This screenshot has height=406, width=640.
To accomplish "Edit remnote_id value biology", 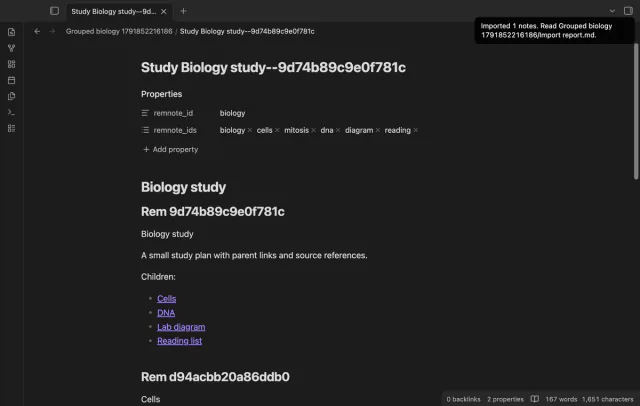I will (233, 113).
